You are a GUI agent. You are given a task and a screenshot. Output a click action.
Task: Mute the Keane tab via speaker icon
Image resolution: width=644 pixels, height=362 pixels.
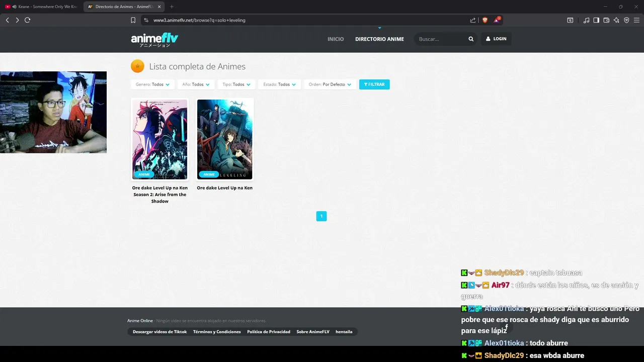click(x=14, y=7)
